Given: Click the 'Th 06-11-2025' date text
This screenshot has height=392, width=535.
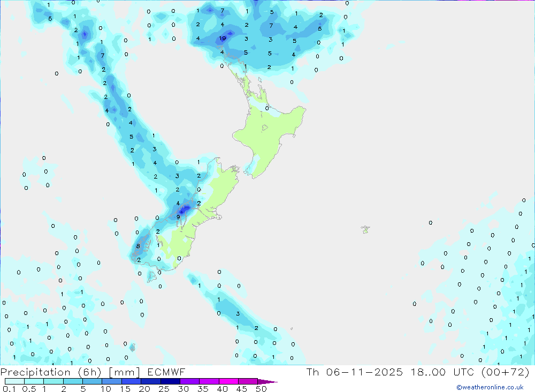Looking at the screenshot, I should [355, 372].
